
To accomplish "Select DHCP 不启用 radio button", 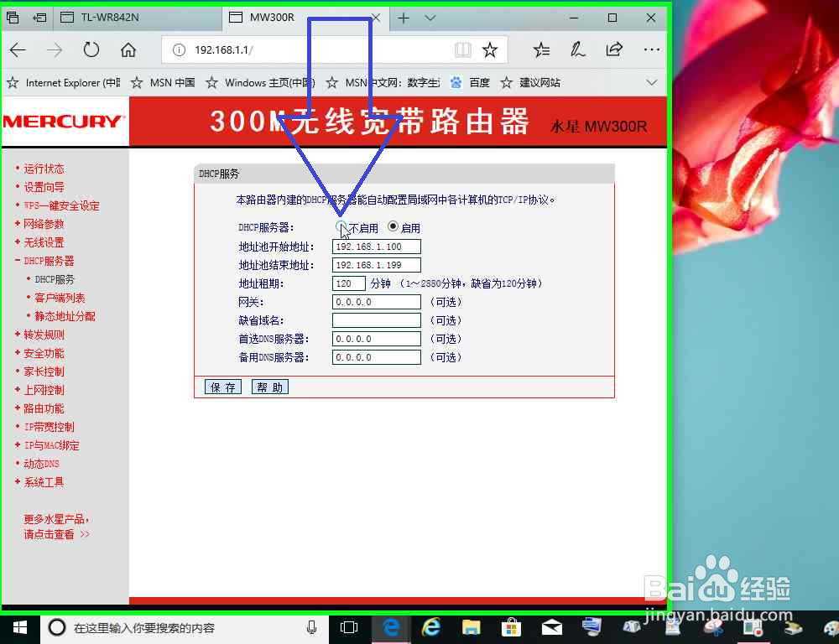I will [341, 226].
